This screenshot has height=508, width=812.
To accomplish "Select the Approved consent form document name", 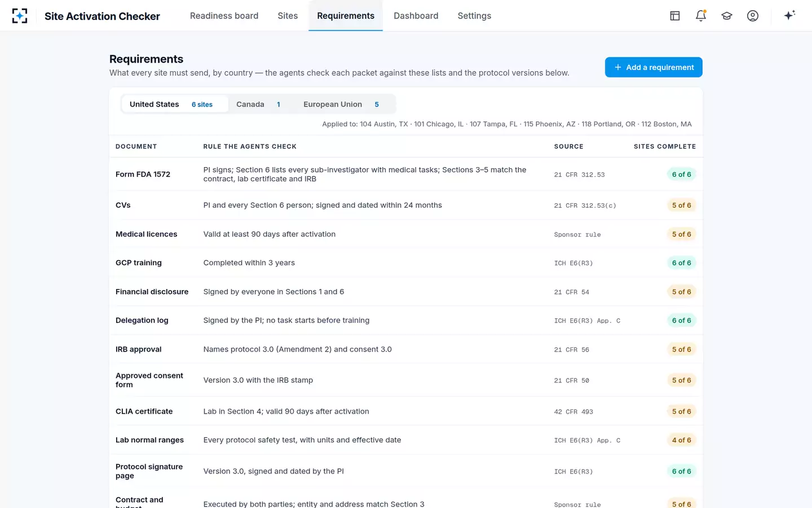I will tap(149, 380).
